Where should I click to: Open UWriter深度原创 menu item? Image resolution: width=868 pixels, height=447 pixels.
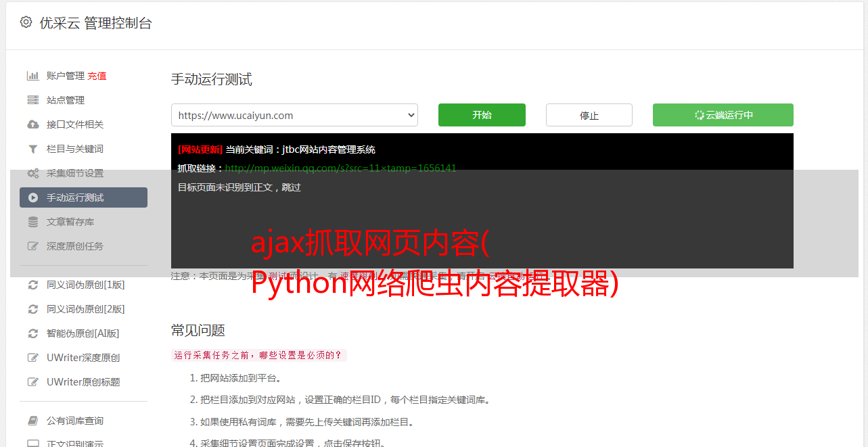click(83, 358)
